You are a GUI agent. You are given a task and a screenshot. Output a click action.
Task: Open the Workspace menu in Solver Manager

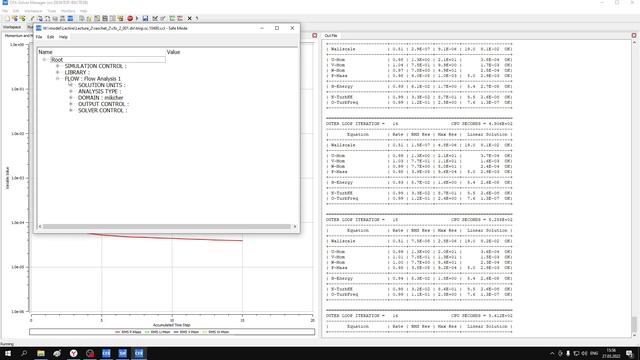pyautogui.click(x=33, y=11)
